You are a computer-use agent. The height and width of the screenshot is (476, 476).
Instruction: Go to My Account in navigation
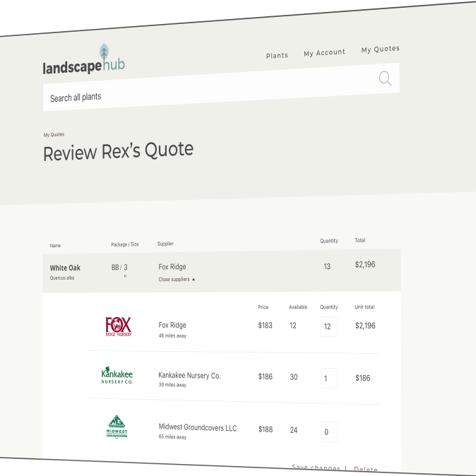(x=324, y=53)
